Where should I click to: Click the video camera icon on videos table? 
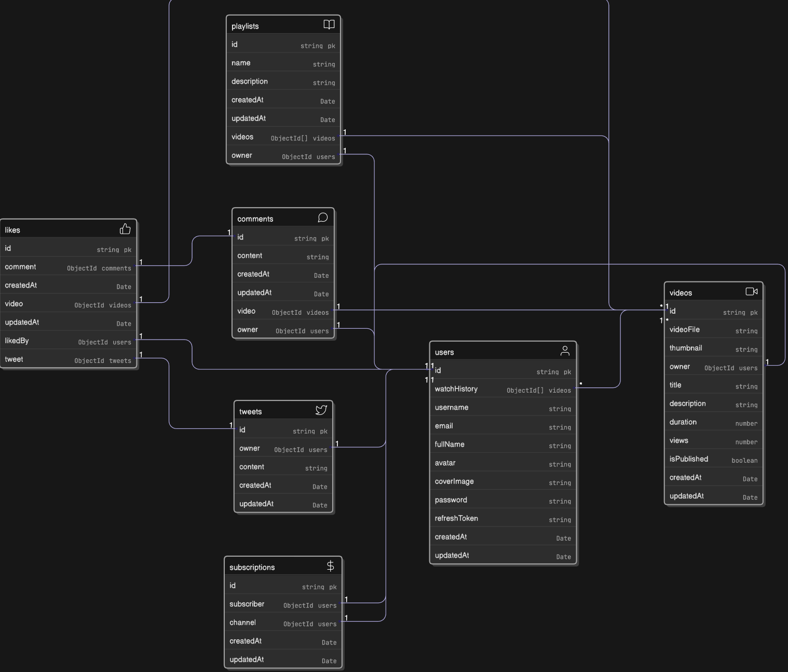point(751,291)
